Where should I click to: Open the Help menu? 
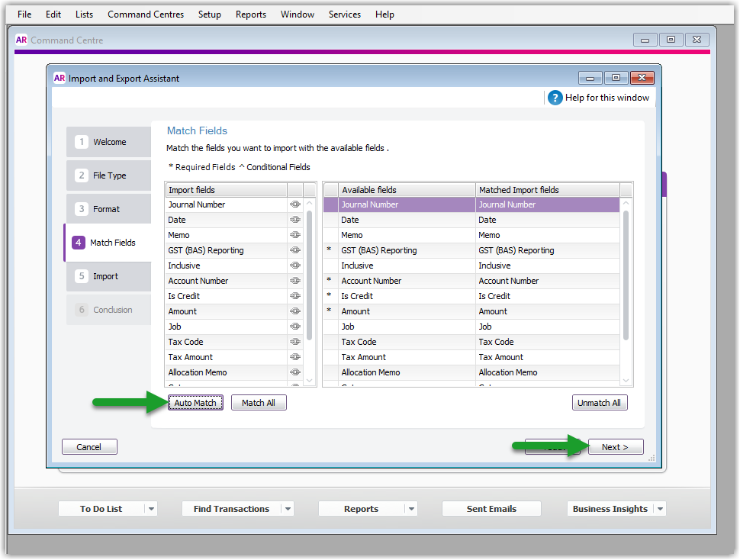click(x=384, y=14)
